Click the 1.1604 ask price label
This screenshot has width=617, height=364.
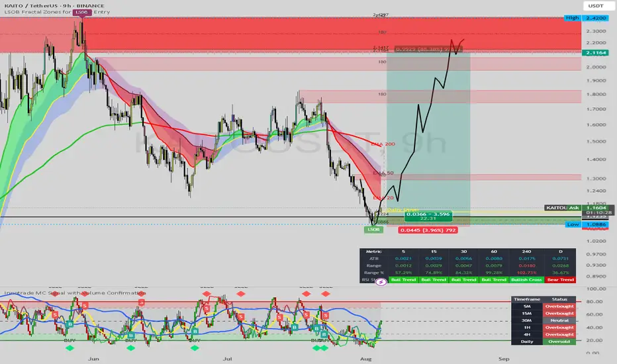pyautogui.click(x=596, y=208)
